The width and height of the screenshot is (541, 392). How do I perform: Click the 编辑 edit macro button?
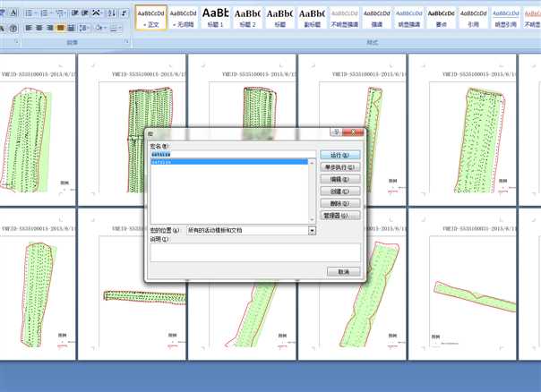tap(340, 179)
